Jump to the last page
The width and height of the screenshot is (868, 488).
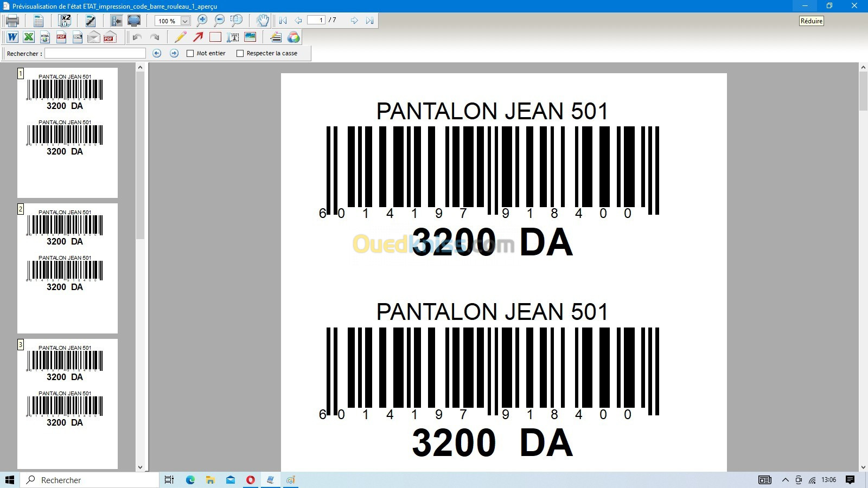click(369, 21)
